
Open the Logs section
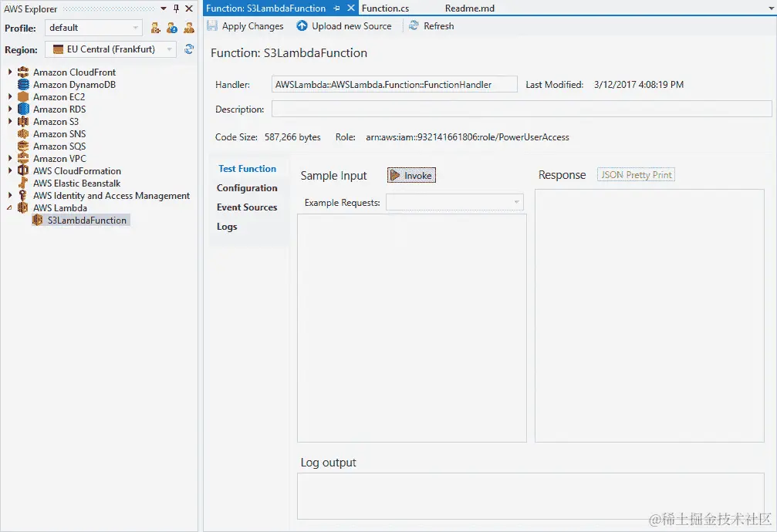tap(227, 227)
